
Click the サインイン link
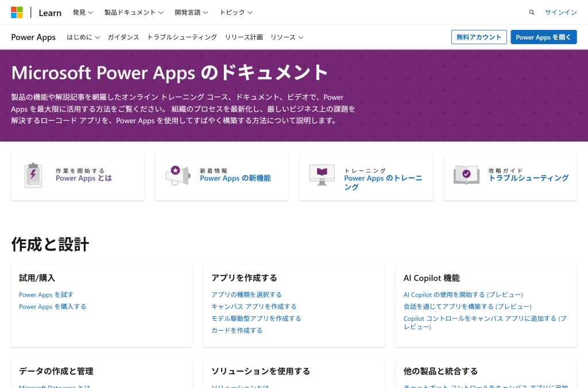[560, 13]
